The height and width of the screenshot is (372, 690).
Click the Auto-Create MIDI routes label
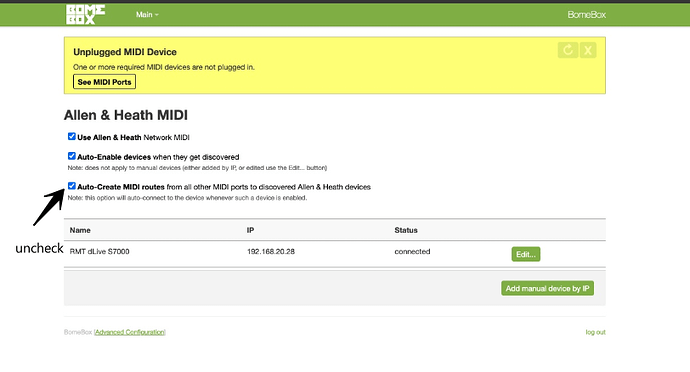pyautogui.click(x=121, y=187)
